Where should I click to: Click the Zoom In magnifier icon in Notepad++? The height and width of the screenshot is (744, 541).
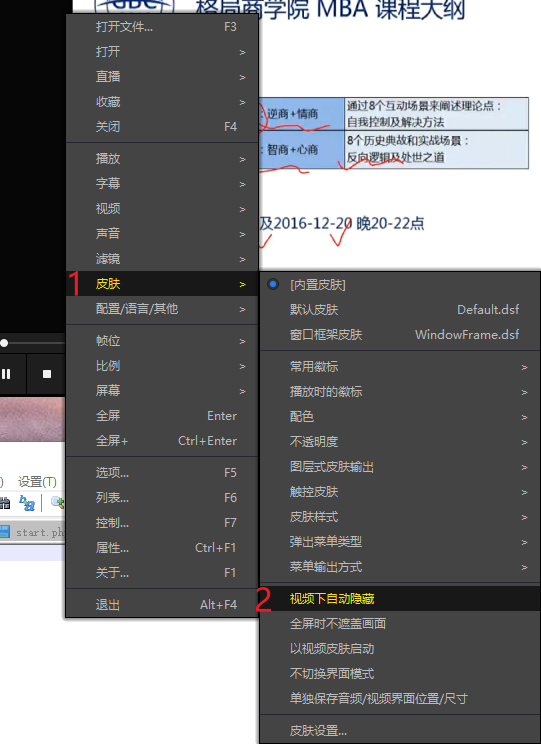57,502
